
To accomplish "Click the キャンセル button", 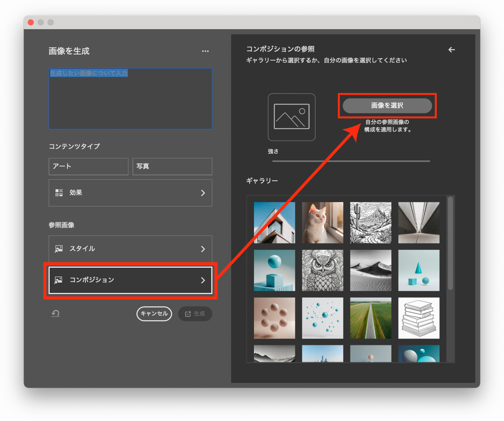I will click(154, 314).
